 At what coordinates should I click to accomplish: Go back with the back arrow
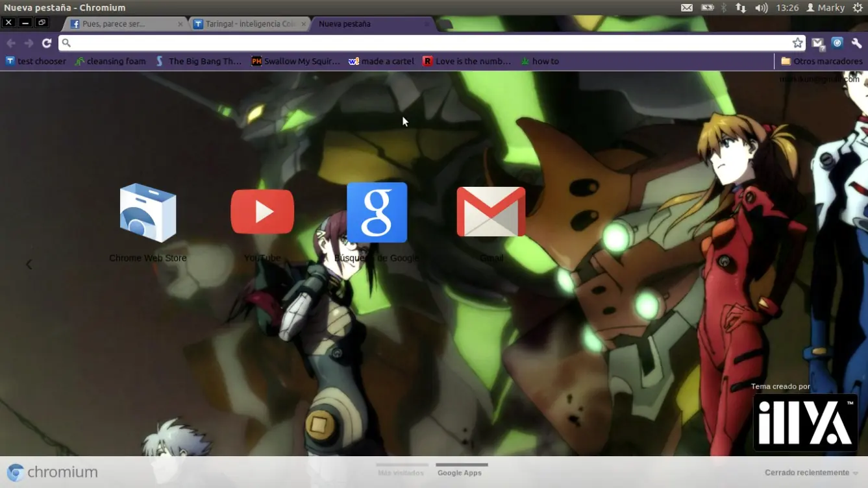pos(11,43)
